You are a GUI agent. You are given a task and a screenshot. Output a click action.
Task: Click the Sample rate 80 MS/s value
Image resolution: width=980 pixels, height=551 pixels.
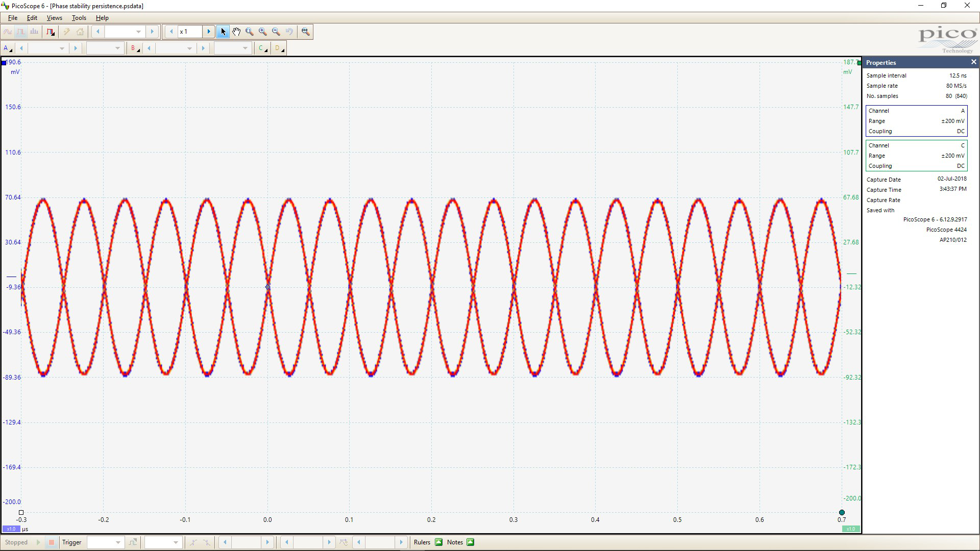pyautogui.click(x=956, y=86)
